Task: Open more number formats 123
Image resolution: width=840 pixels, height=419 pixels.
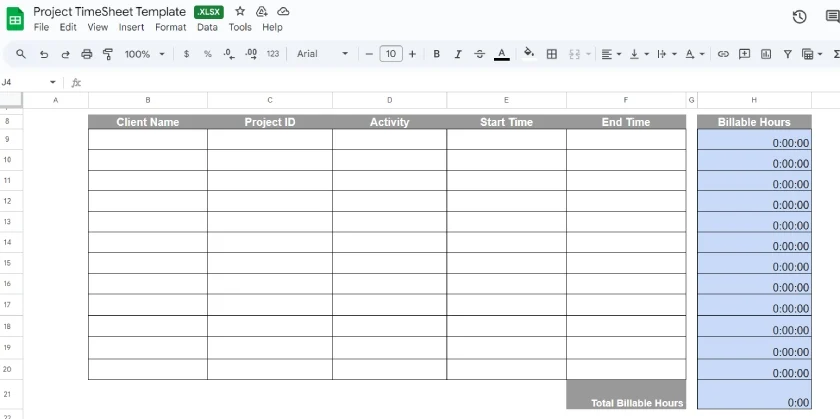Action: (x=273, y=54)
